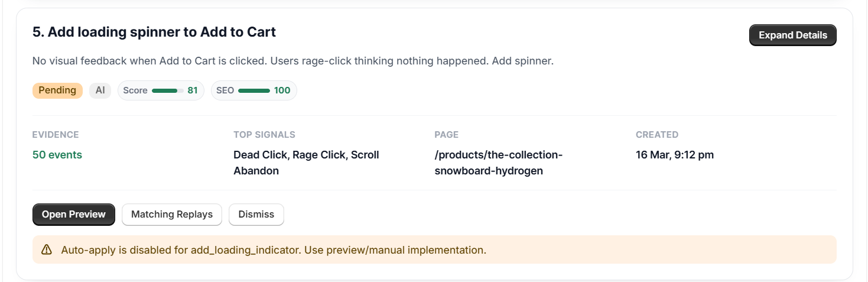Click the CREATED column label
Screen dimensions: 868x282
(656, 135)
